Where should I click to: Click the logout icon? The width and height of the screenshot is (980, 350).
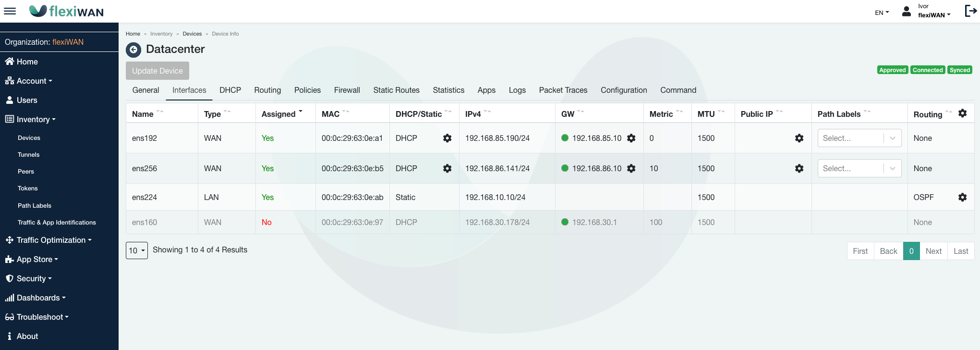click(970, 11)
